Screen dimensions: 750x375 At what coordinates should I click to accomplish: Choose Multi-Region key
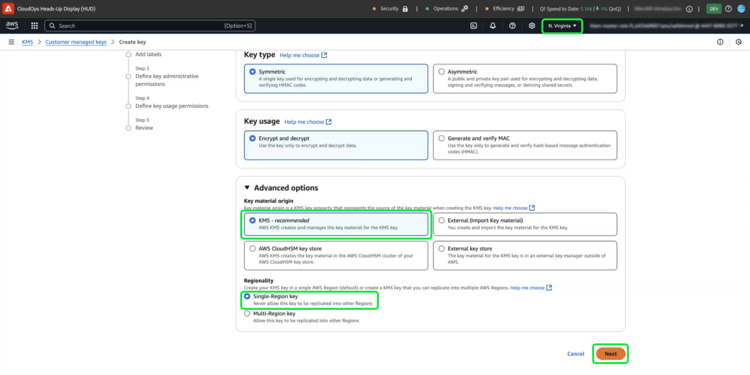[247, 314]
